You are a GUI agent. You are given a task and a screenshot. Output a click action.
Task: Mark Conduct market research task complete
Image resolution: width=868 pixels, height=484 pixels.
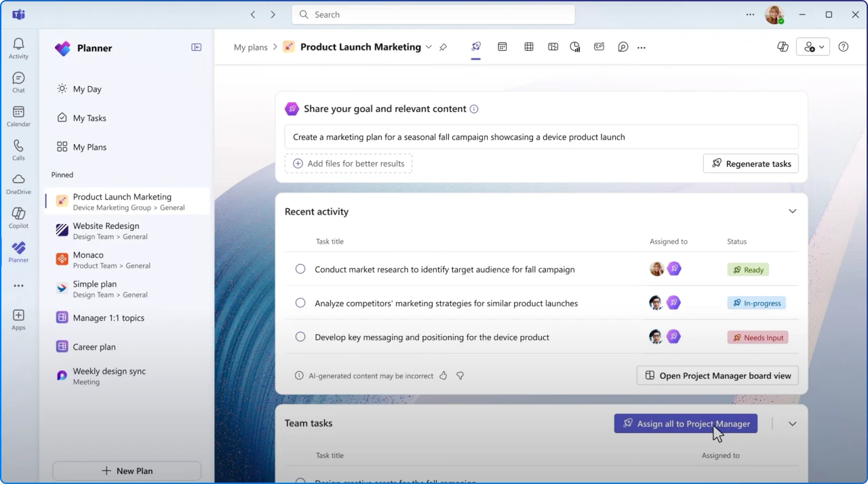[x=300, y=269]
